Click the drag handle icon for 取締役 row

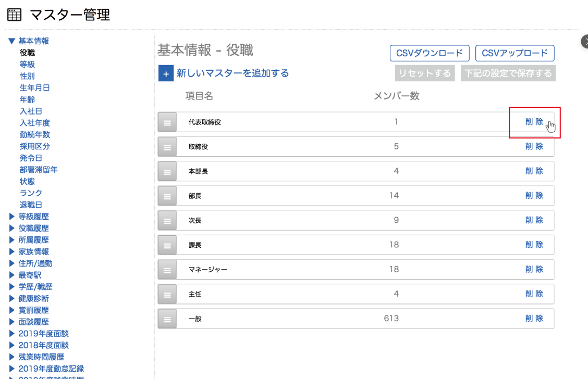tap(167, 147)
